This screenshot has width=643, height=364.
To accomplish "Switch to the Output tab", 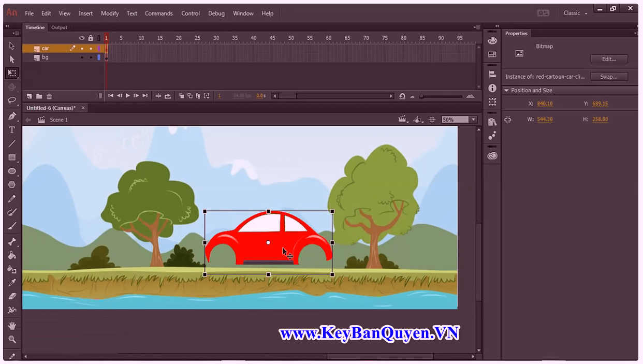I will (59, 27).
